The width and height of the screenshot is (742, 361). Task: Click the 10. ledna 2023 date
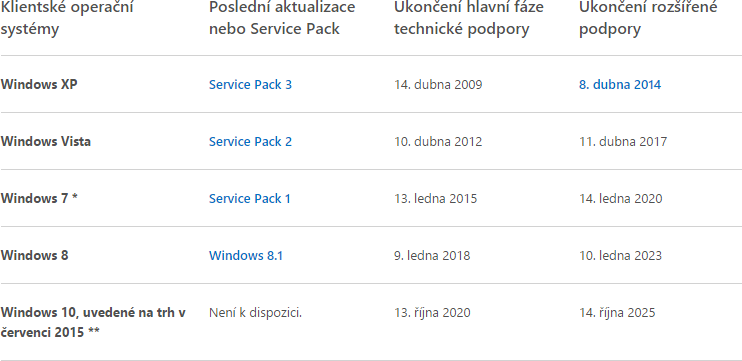point(620,255)
